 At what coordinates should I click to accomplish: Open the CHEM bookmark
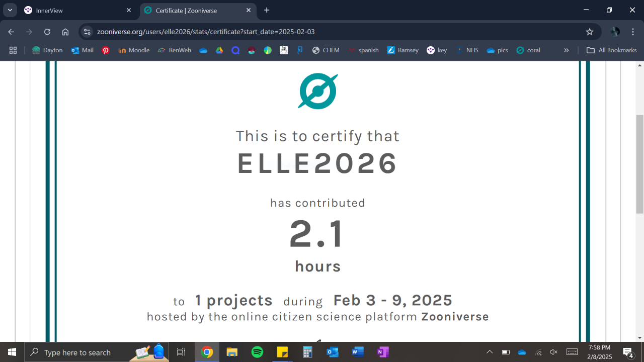[x=326, y=50]
